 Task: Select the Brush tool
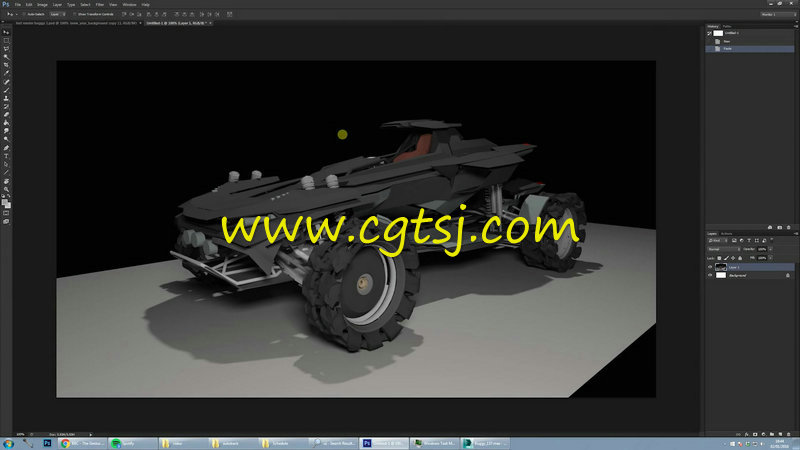click(x=6, y=90)
